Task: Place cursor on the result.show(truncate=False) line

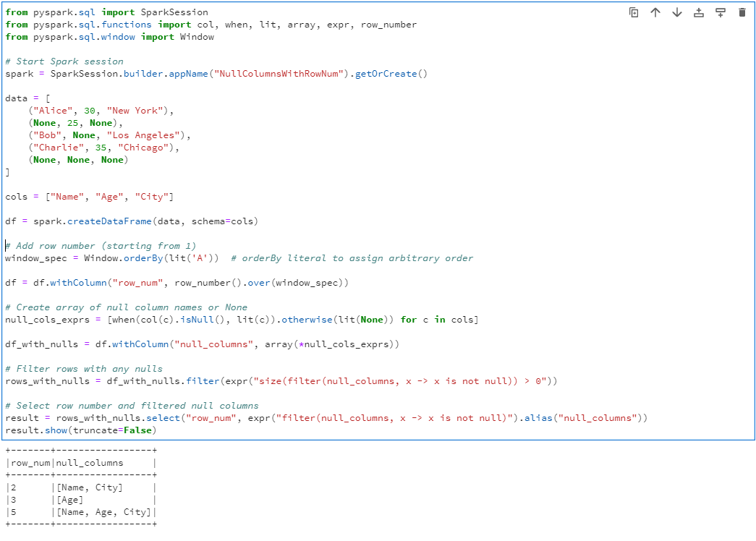Action: click(80, 430)
